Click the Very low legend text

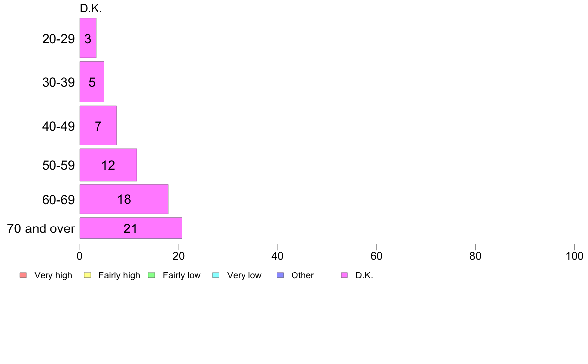pyautogui.click(x=244, y=275)
